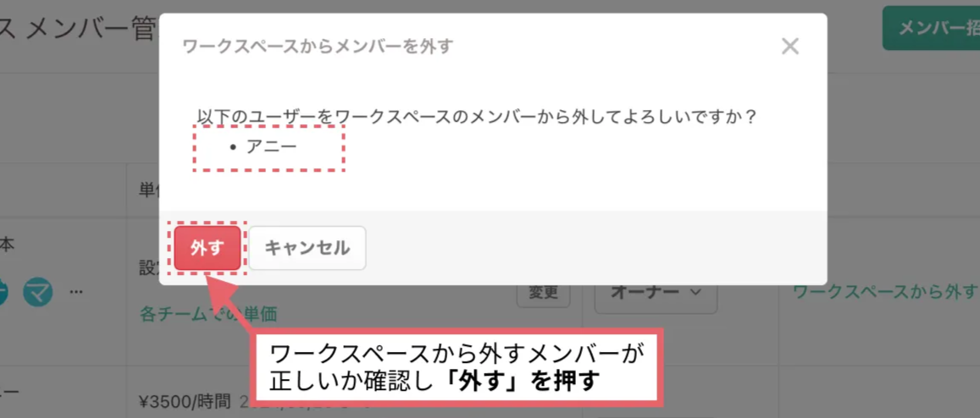This screenshot has height=418, width=980.
Task: Confirm removal with the red 外す button
Action: [207, 248]
